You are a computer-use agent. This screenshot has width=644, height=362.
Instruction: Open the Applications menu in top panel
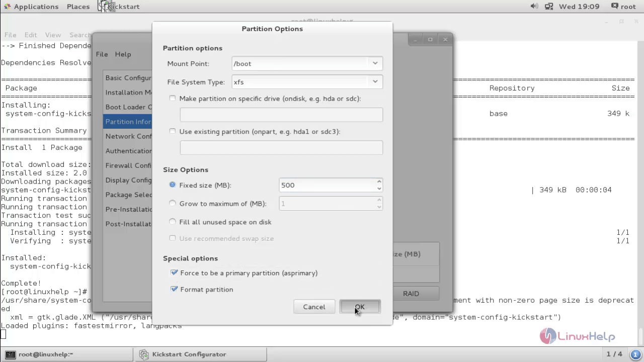pos(36,7)
